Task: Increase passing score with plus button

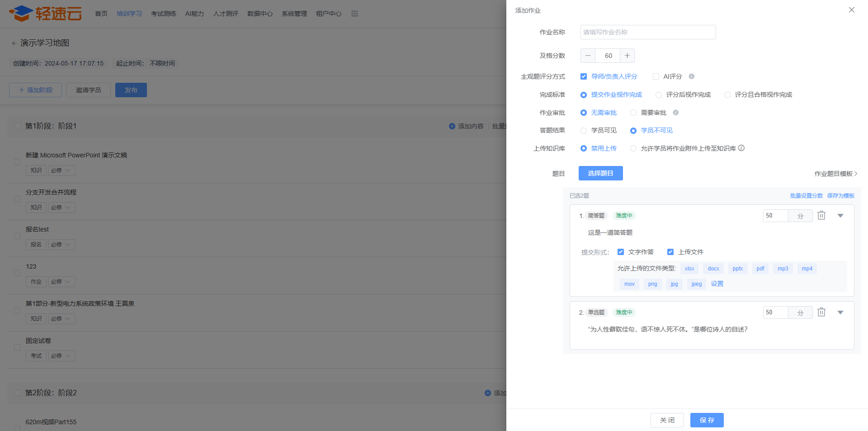Action: (x=627, y=56)
